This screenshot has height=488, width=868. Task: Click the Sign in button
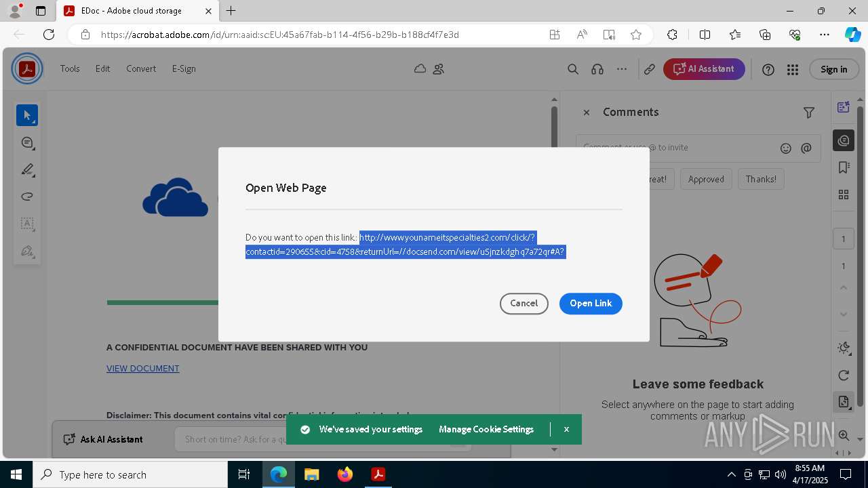tap(833, 69)
